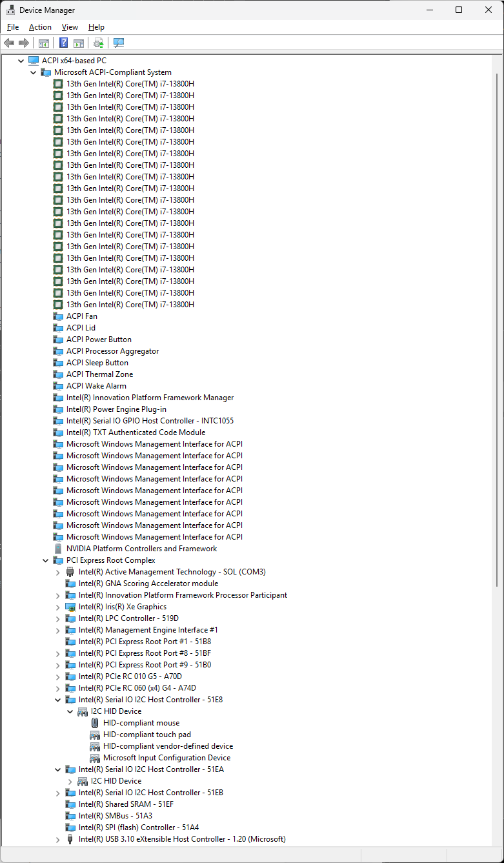
Task: Select ACPI Sleep Button row
Action: (x=97, y=363)
